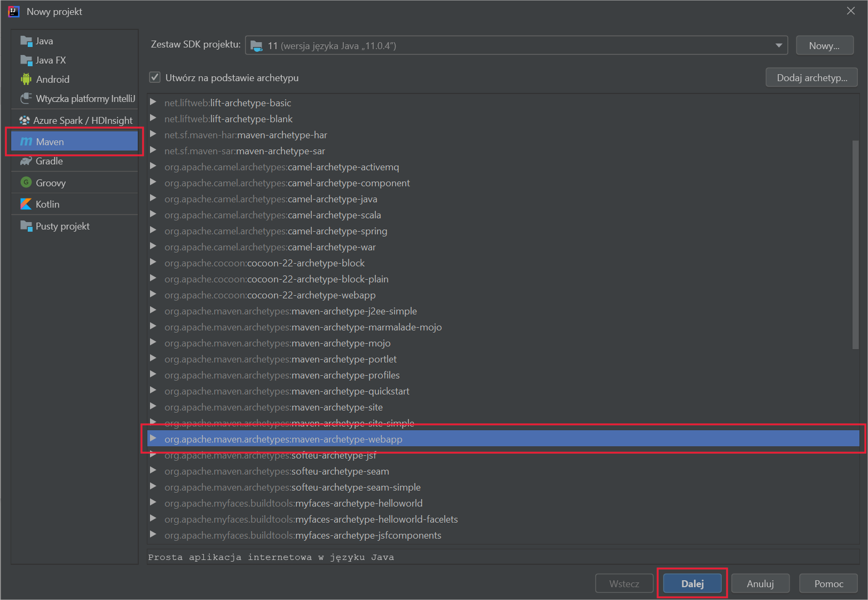Click the SDK folder icon in dropdown
The width and height of the screenshot is (868, 600).
coord(257,45)
